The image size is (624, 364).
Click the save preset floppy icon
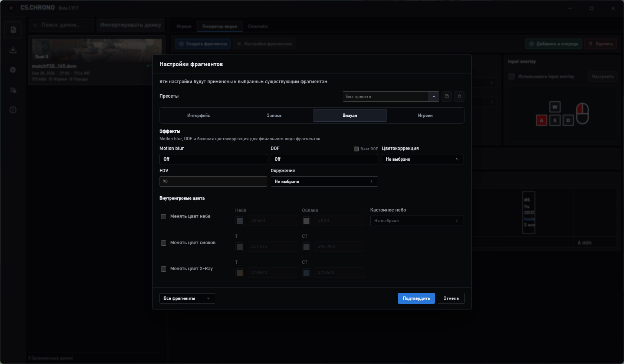click(447, 96)
